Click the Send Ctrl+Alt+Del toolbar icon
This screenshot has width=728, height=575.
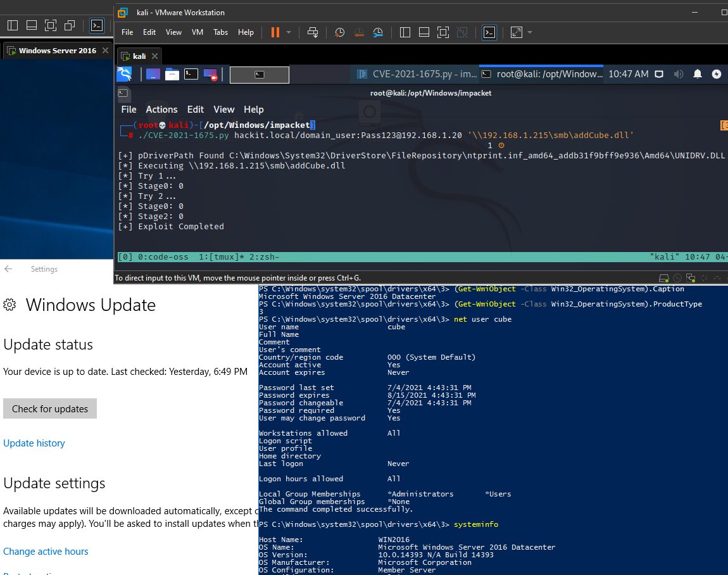click(313, 32)
